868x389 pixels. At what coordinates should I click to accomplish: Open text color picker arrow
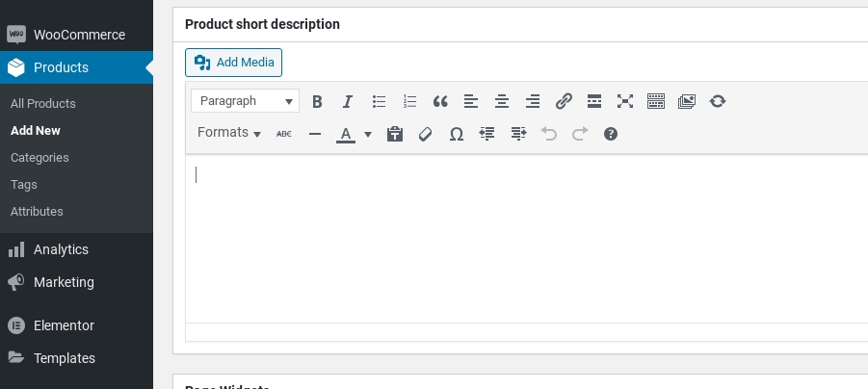(368, 134)
